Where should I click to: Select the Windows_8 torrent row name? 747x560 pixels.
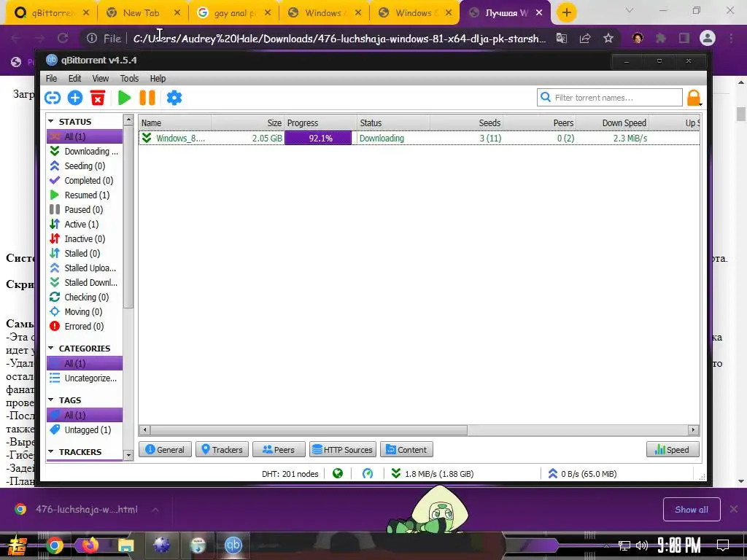coord(180,138)
